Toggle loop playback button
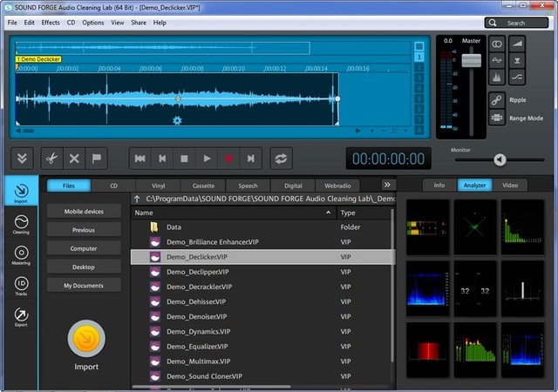Image resolution: width=558 pixels, height=392 pixels. (x=281, y=159)
